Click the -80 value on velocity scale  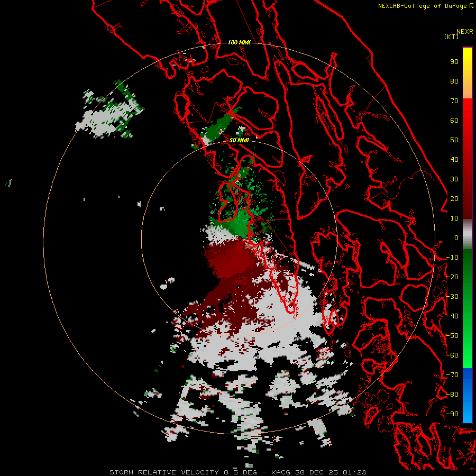pyautogui.click(x=452, y=395)
